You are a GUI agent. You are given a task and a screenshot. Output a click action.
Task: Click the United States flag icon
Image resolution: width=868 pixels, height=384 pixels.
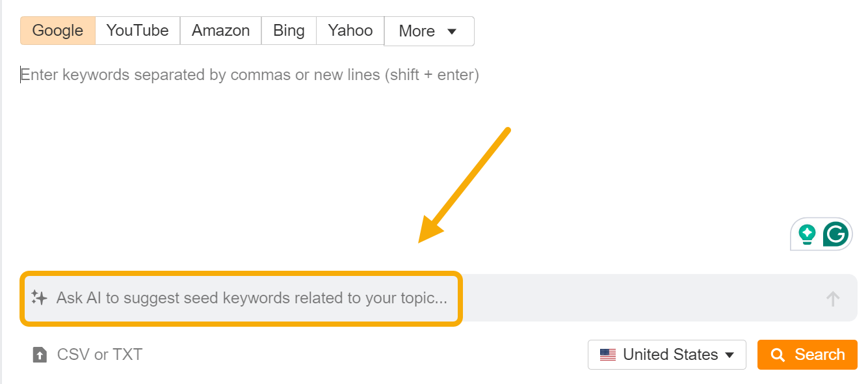tap(608, 355)
